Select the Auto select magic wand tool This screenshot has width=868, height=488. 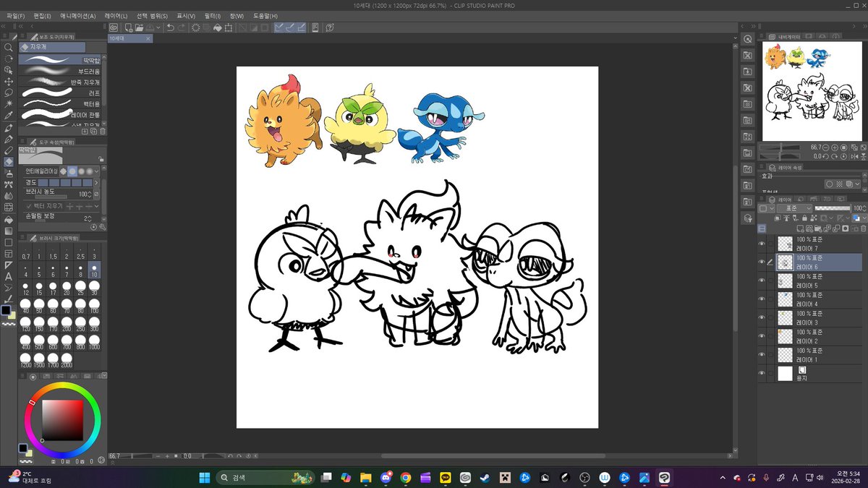(x=9, y=105)
